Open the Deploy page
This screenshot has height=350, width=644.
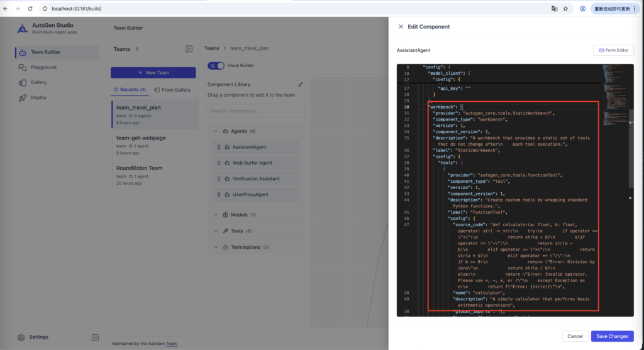(38, 97)
